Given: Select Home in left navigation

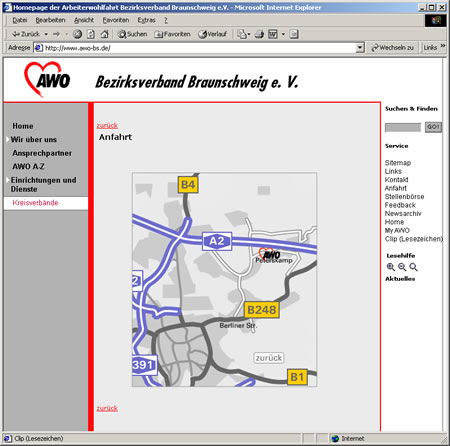Looking at the screenshot, I should point(23,126).
